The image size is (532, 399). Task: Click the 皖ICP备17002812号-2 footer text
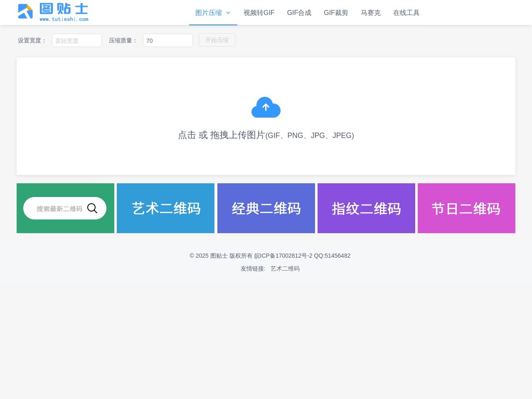tap(283, 256)
